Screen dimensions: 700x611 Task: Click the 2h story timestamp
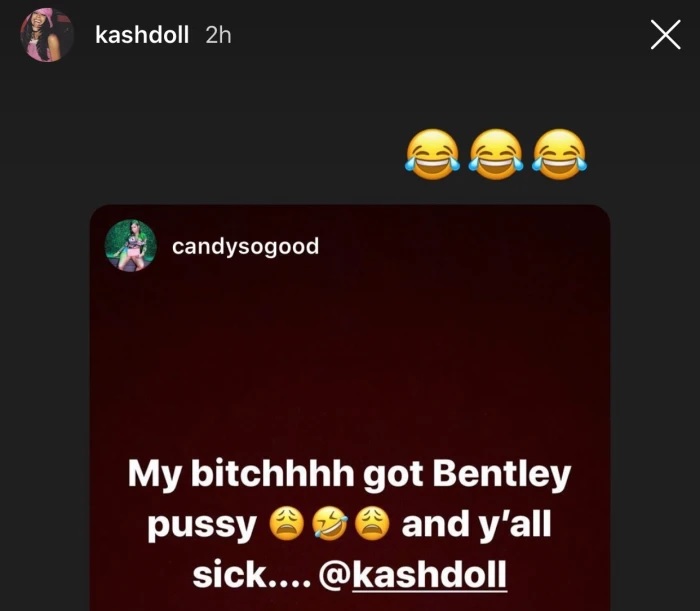[x=218, y=35]
